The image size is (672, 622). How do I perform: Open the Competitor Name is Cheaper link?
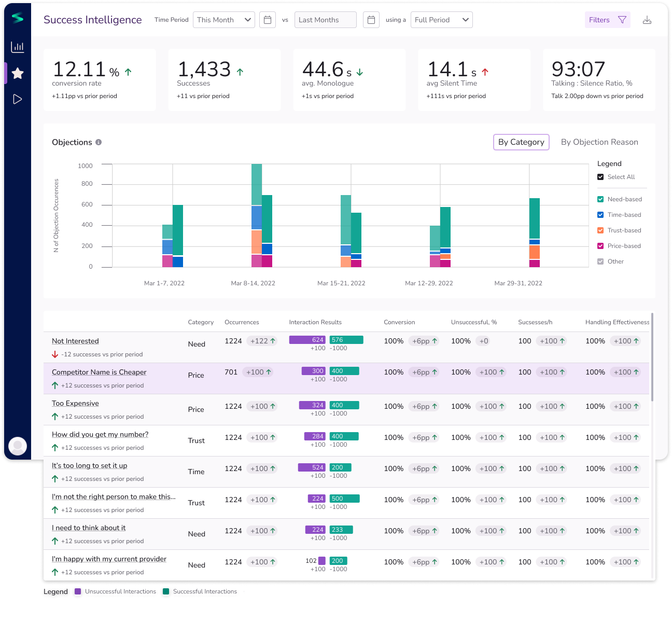pyautogui.click(x=99, y=372)
